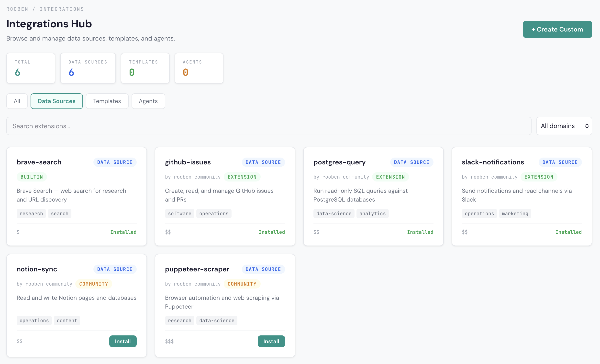Open the postgres-query card title

[339, 162]
